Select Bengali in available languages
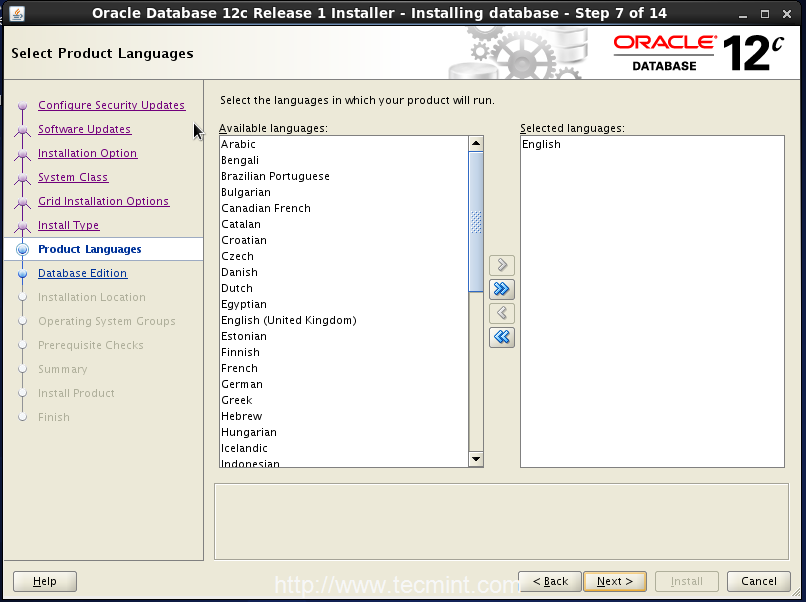The image size is (806, 602). [344, 160]
